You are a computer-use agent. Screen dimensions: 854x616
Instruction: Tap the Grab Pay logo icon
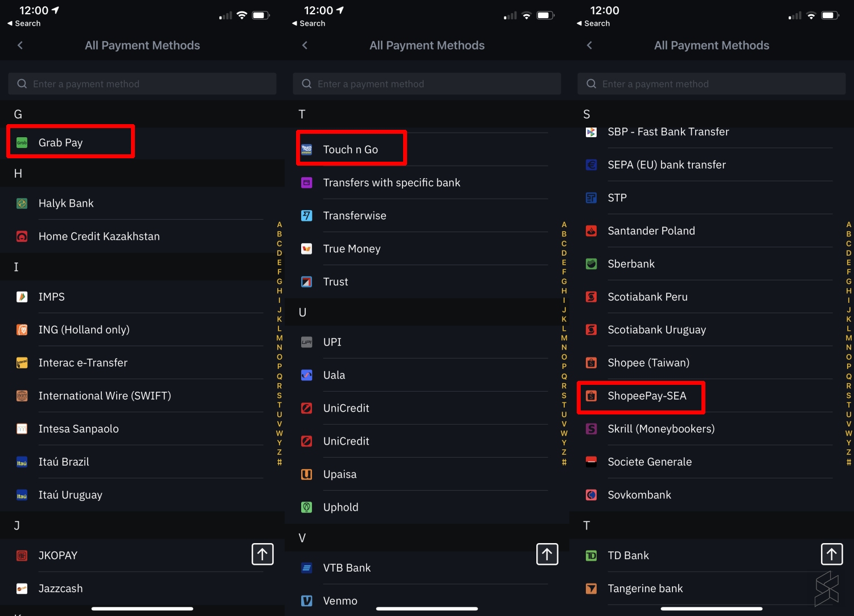coord(22,143)
